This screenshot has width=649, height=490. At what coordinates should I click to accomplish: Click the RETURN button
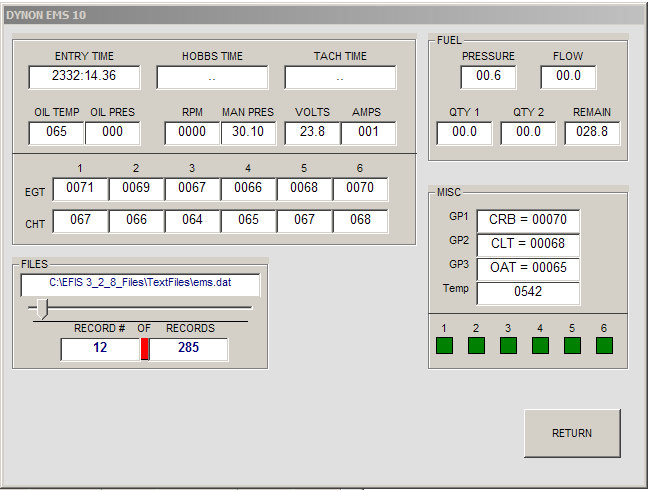point(572,433)
